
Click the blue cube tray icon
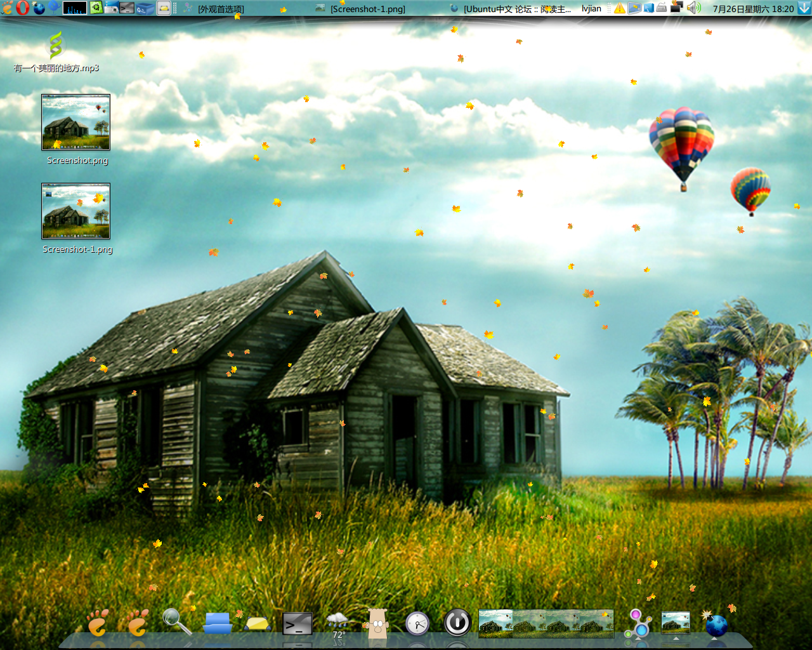coord(649,8)
